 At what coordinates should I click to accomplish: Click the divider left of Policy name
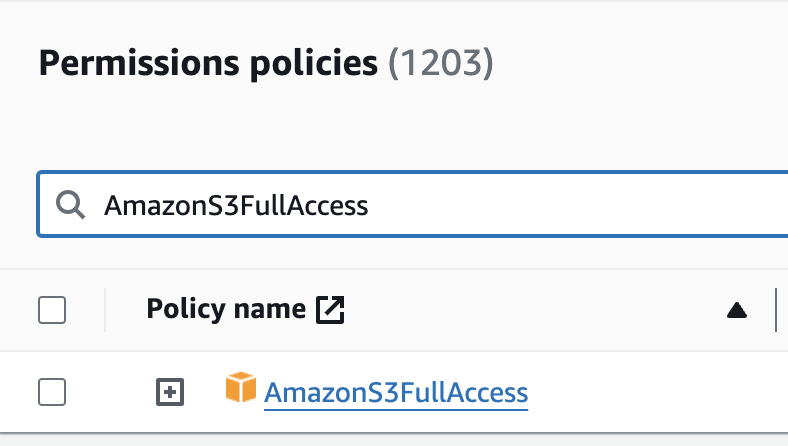click(x=105, y=310)
